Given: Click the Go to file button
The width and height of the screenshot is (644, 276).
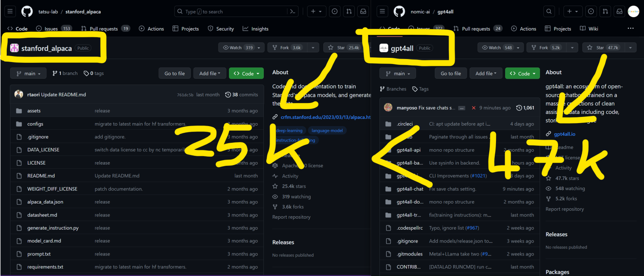Looking at the screenshot, I should (174, 73).
